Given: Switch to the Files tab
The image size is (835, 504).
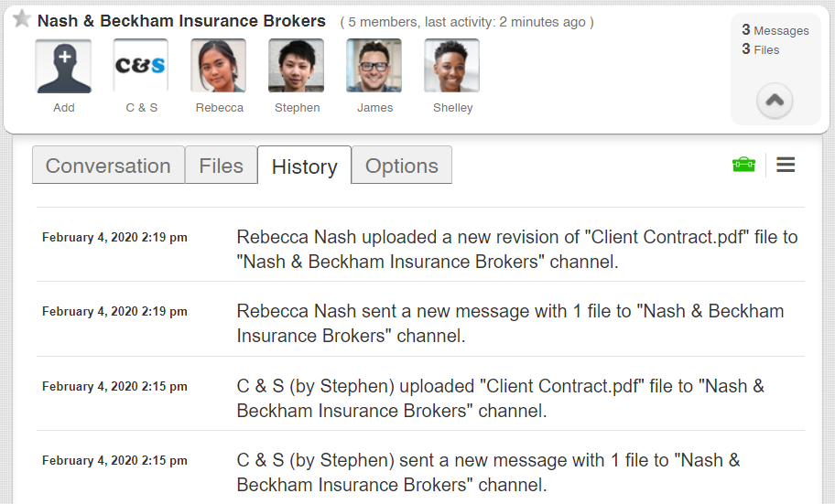Looking at the screenshot, I should click(221, 166).
